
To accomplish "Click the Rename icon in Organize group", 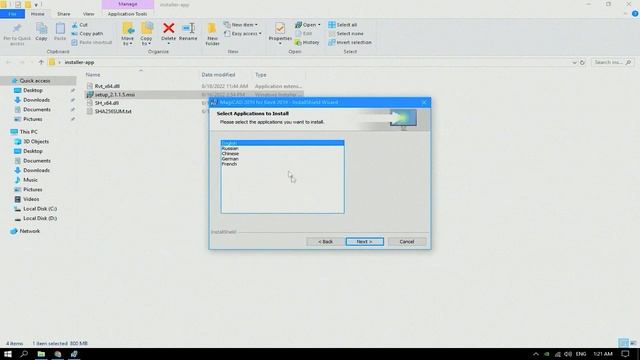I will 188,32.
